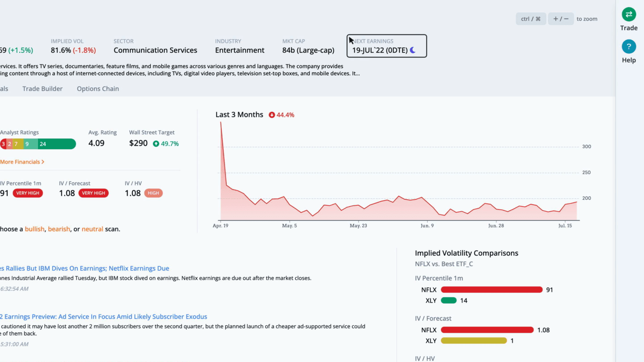Switch to the Trade Builder tab
The image size is (644, 362).
click(42, 88)
